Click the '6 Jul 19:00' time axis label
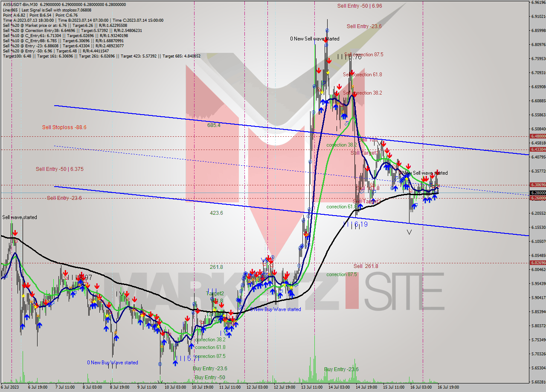The image size is (546, 392). tap(38, 387)
